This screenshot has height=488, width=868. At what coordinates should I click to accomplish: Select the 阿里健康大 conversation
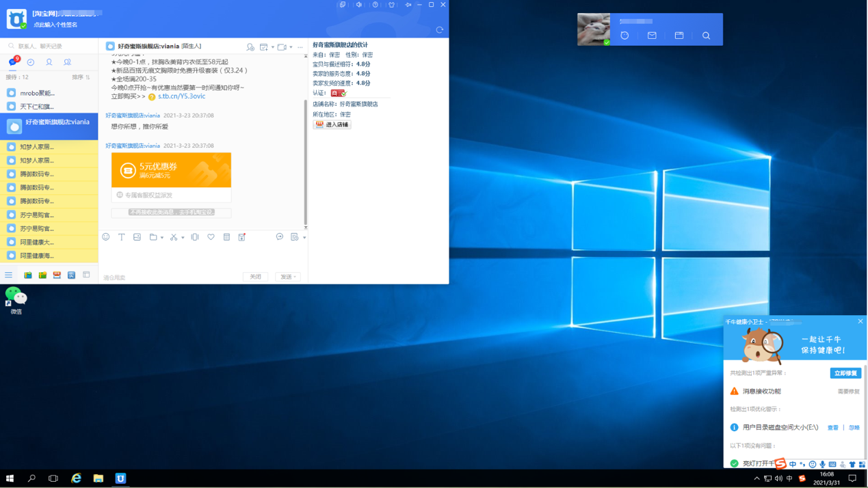coord(49,242)
